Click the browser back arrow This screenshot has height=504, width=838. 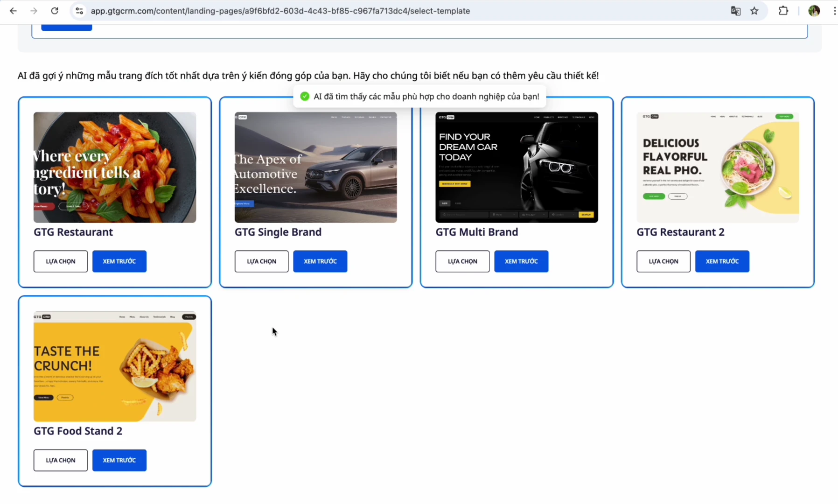pyautogui.click(x=13, y=11)
